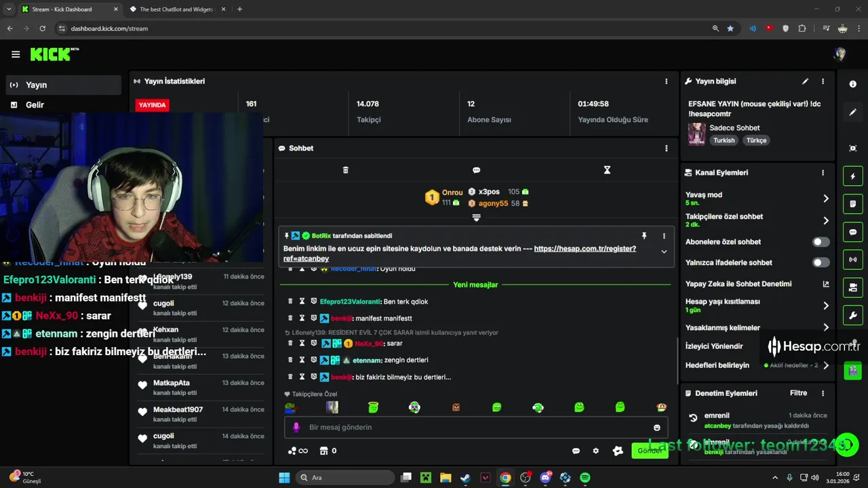
Task: Click agony55 in the leaderboard
Action: [493, 203]
